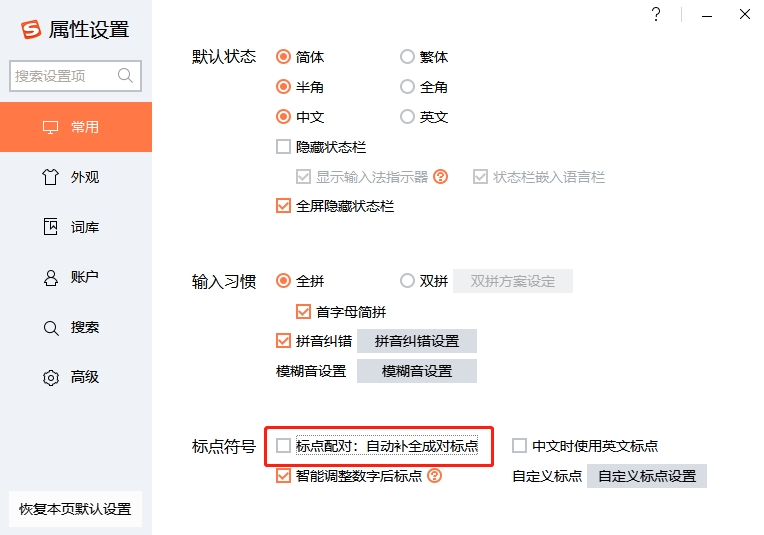Click 恢复本页默认设置 button
This screenshot has height=535, width=764.
(x=75, y=509)
